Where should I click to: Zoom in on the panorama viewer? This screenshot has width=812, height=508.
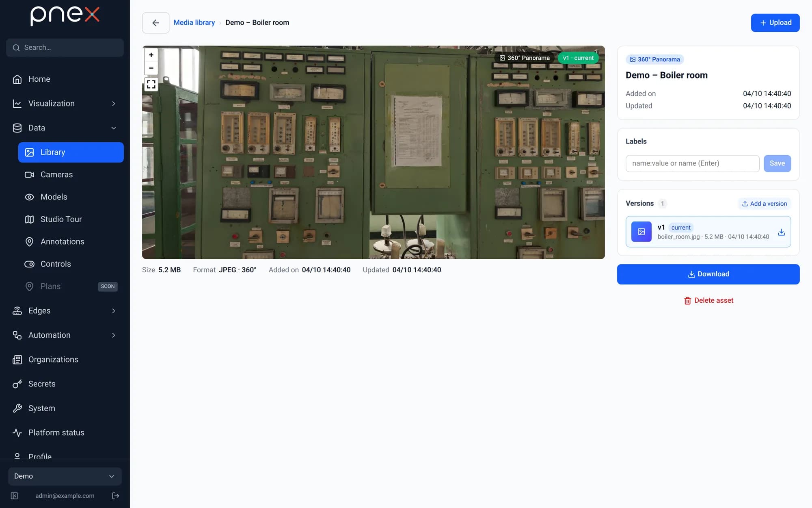pos(151,55)
